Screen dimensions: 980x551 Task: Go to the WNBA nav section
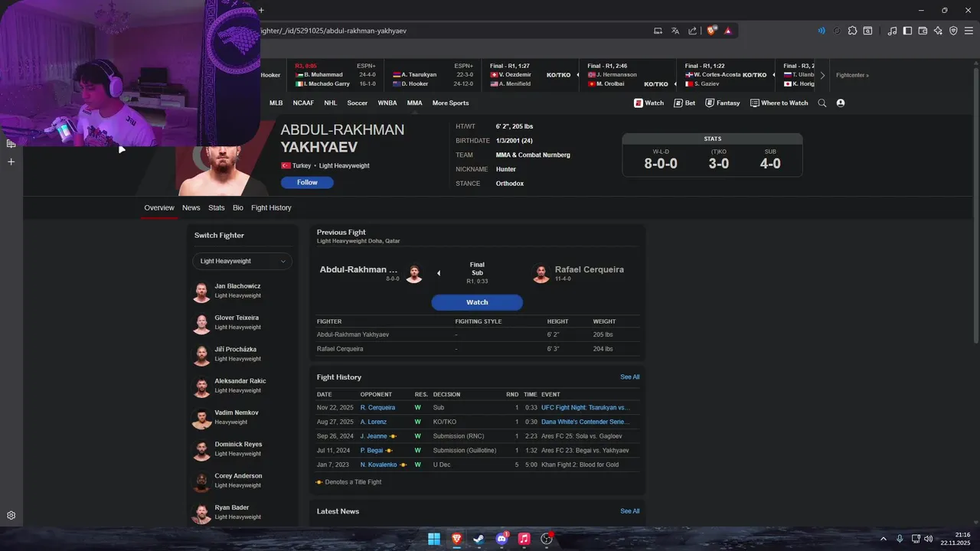pyautogui.click(x=387, y=103)
